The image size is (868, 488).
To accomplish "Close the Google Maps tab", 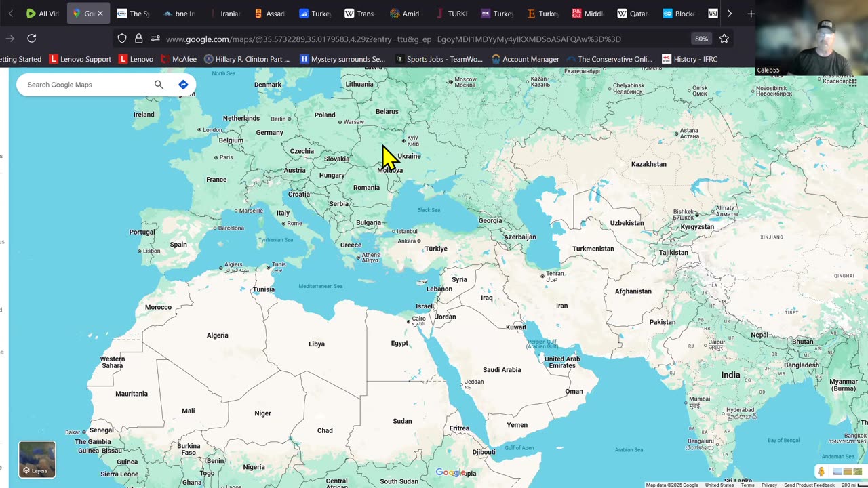I will pyautogui.click(x=100, y=14).
